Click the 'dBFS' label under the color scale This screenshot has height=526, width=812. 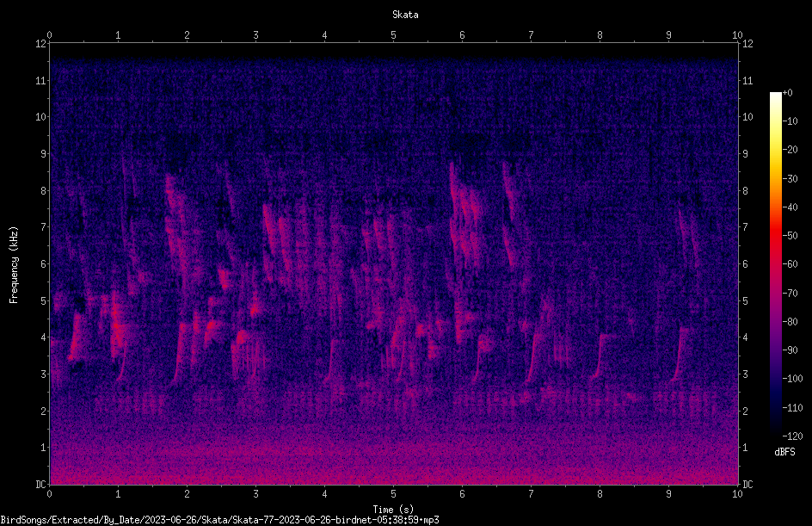(x=784, y=452)
